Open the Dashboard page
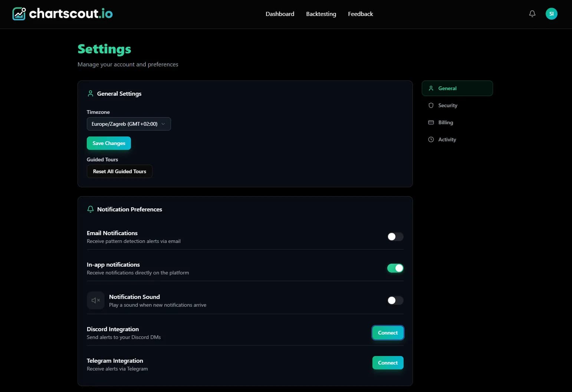 (x=280, y=14)
